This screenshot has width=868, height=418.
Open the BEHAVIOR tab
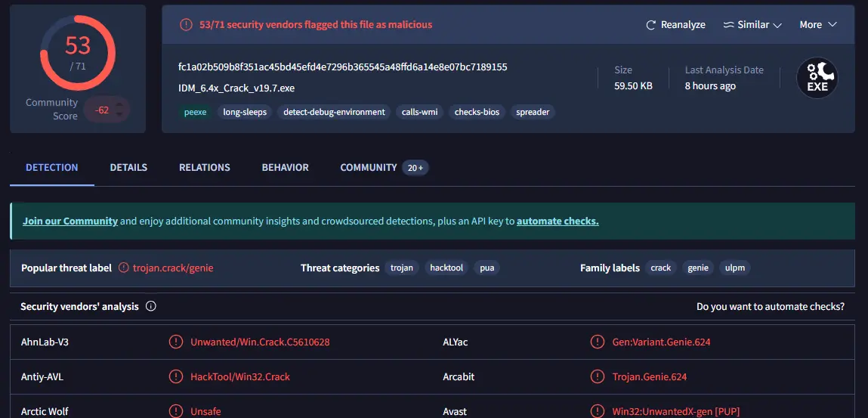[285, 167]
